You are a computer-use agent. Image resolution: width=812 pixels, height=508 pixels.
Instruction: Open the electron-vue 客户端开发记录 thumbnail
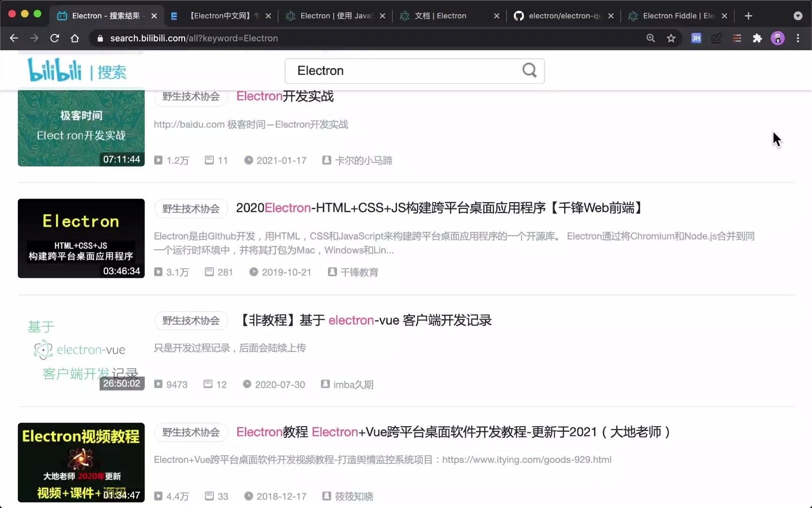[x=81, y=350]
